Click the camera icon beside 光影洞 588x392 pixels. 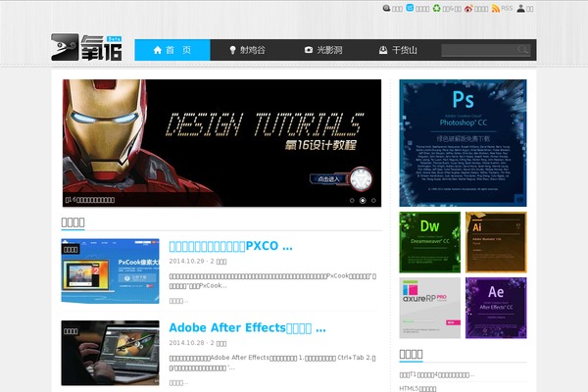pyautogui.click(x=309, y=50)
